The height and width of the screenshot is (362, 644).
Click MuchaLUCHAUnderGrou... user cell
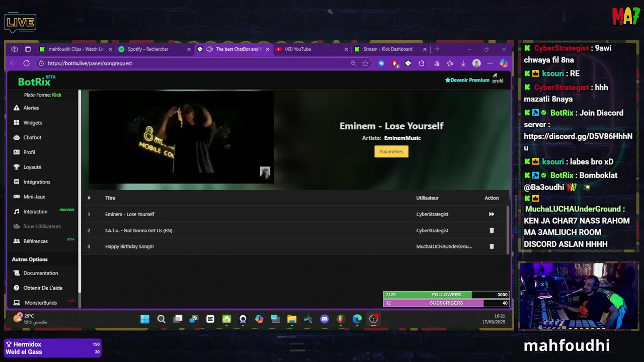444,246
